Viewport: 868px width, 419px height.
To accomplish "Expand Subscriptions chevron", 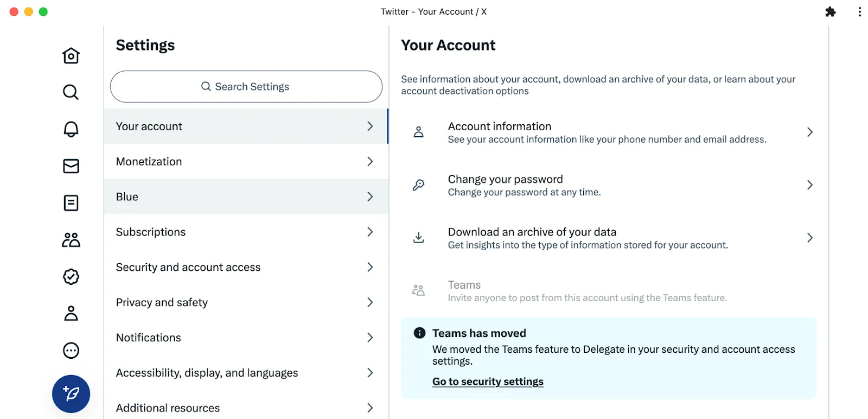I will pos(370,232).
